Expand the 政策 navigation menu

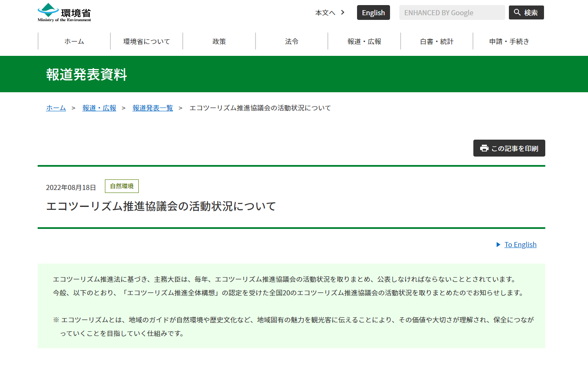click(219, 41)
